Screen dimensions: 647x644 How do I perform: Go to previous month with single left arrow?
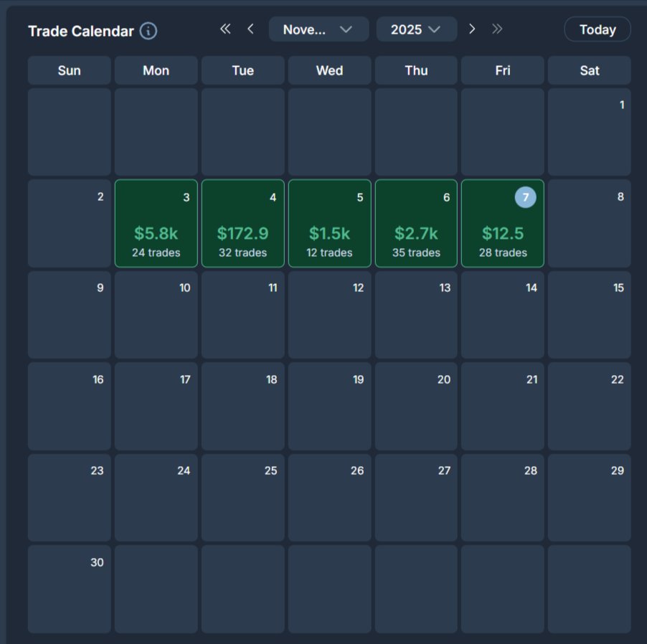point(250,29)
